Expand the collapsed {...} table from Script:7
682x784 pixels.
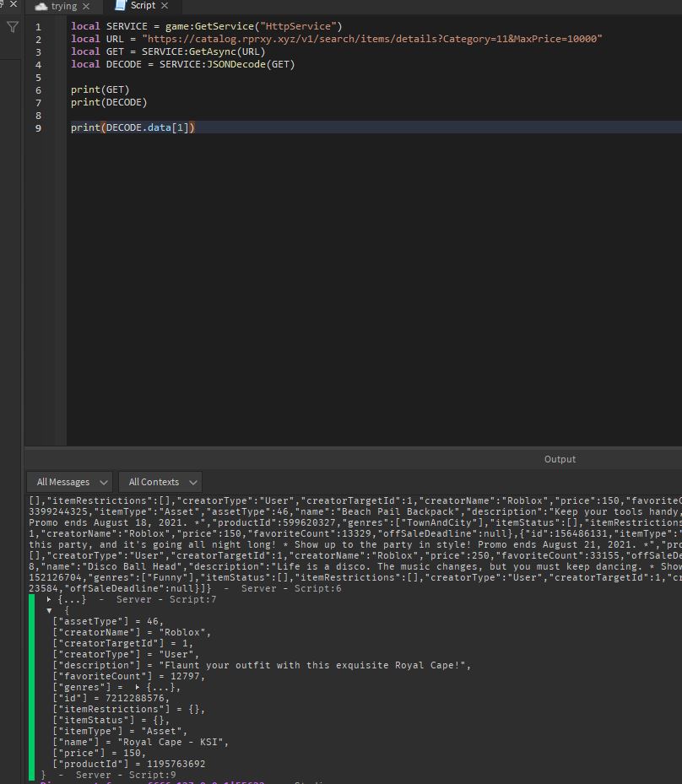(49, 599)
